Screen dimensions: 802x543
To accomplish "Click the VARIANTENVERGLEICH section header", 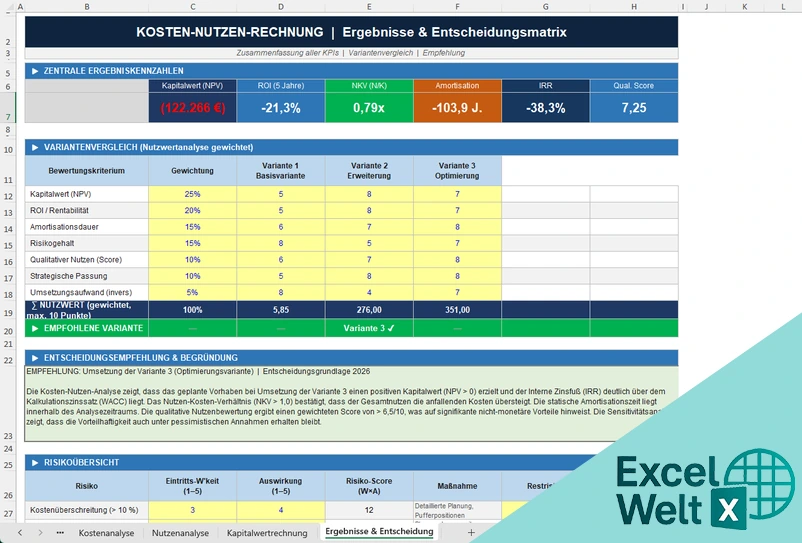I will click(x=351, y=147).
